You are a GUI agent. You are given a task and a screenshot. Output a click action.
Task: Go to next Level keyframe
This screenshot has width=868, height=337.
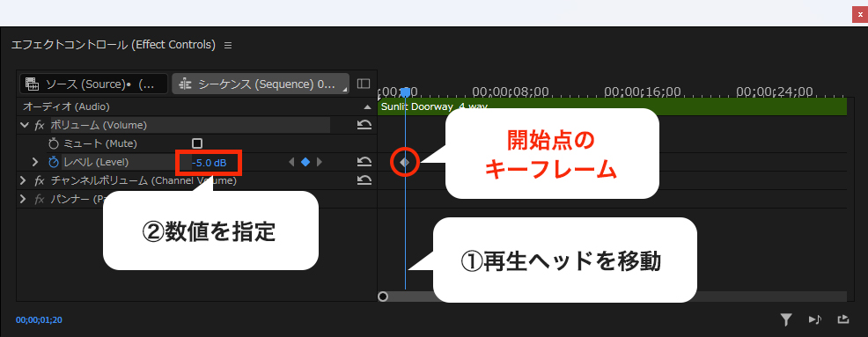319,162
